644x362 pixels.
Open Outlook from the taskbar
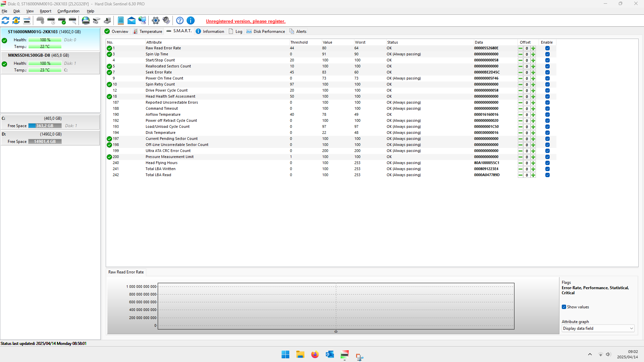[330, 355]
